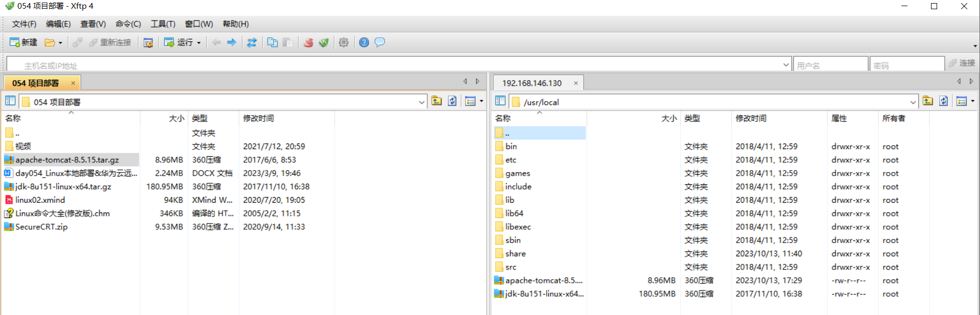Click the grey back arrow icon

(216, 42)
